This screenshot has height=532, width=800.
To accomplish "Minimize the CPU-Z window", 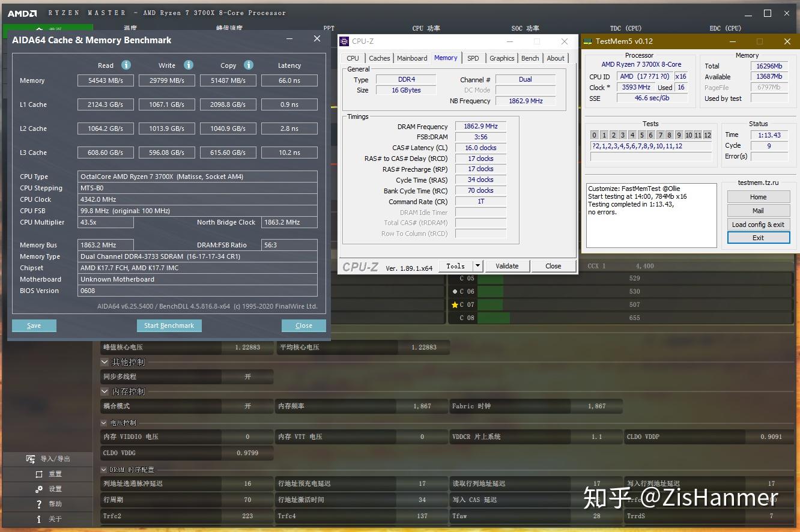I will pyautogui.click(x=510, y=41).
